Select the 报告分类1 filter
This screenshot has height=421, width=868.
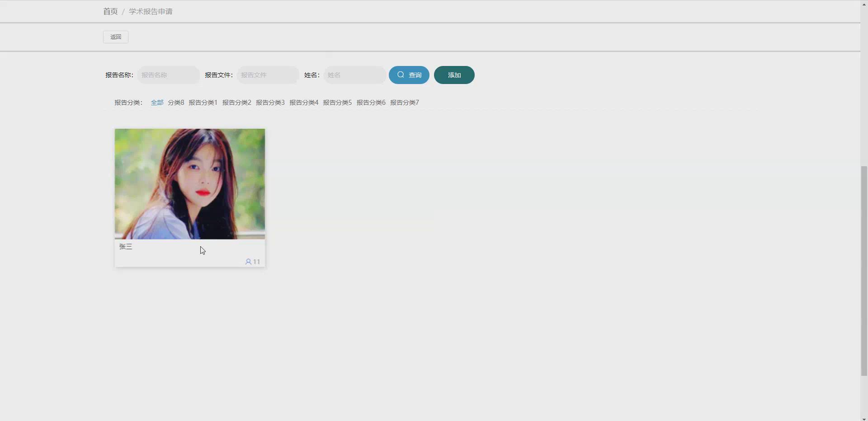pyautogui.click(x=203, y=103)
